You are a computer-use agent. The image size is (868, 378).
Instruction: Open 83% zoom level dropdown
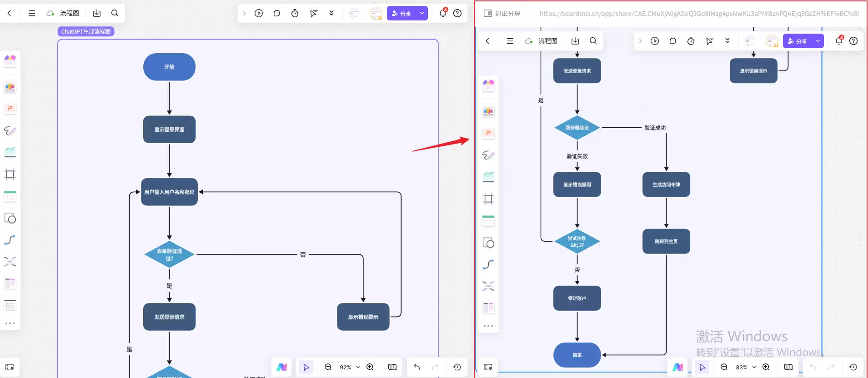[746, 367]
